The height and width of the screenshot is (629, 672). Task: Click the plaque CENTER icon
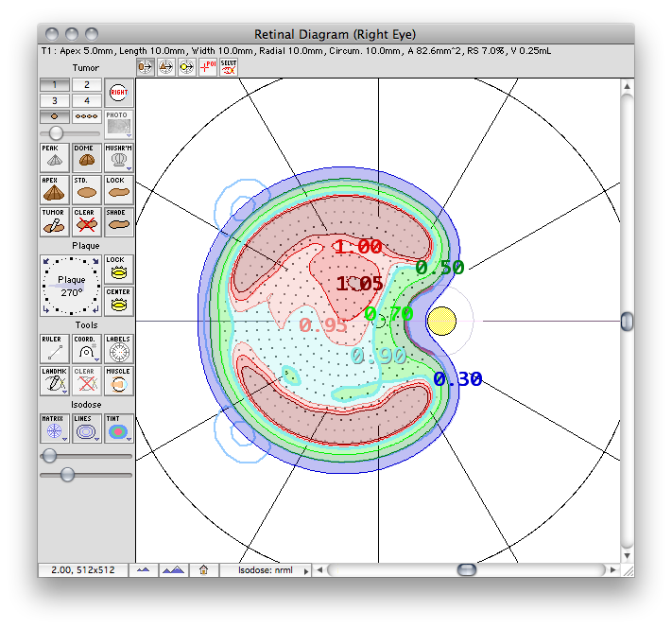[119, 301]
